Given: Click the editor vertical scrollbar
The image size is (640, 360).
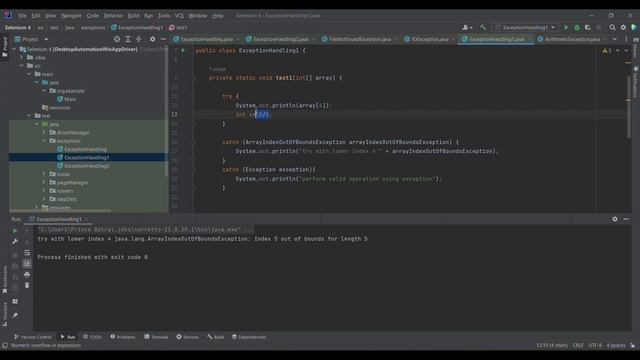Looking at the screenshot, I should coord(629,107).
